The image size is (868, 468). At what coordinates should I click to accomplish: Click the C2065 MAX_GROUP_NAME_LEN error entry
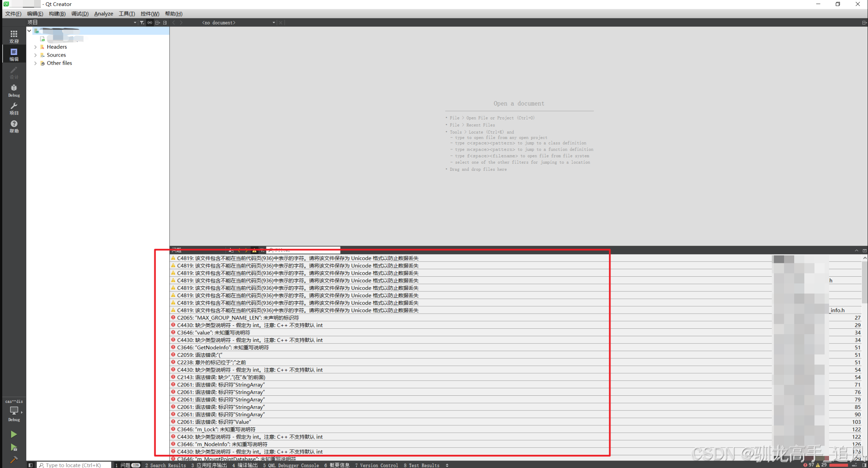(x=238, y=317)
